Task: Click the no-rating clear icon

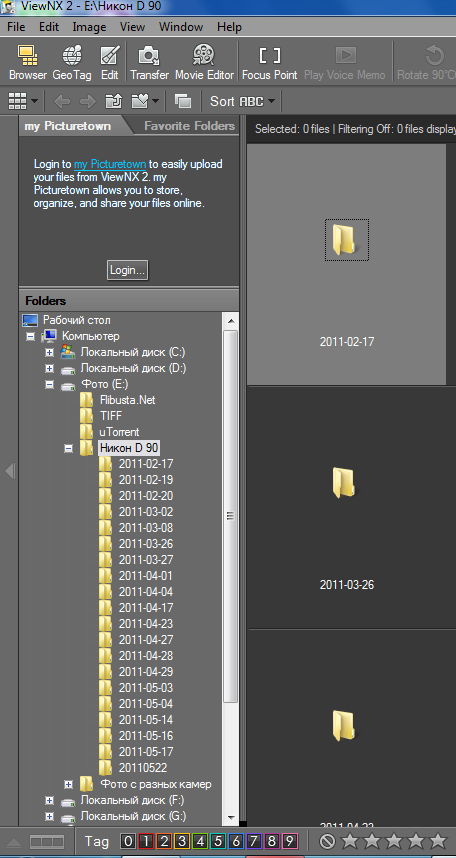Action: (327, 840)
